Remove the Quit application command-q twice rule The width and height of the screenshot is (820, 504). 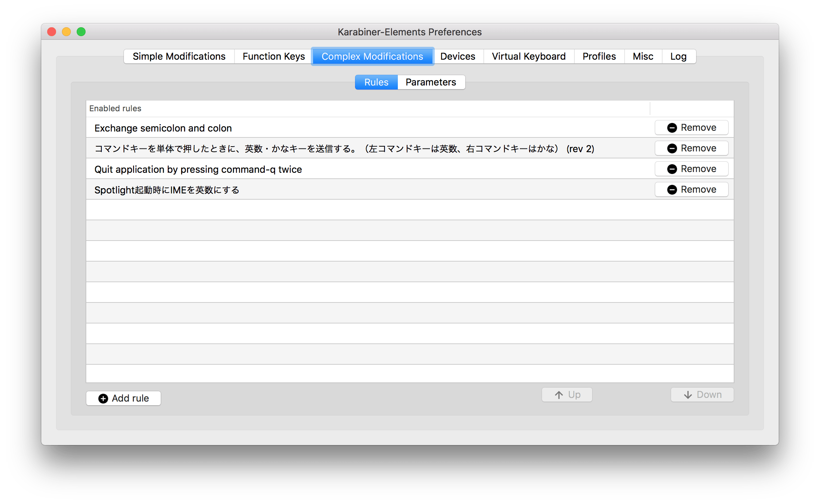(691, 169)
